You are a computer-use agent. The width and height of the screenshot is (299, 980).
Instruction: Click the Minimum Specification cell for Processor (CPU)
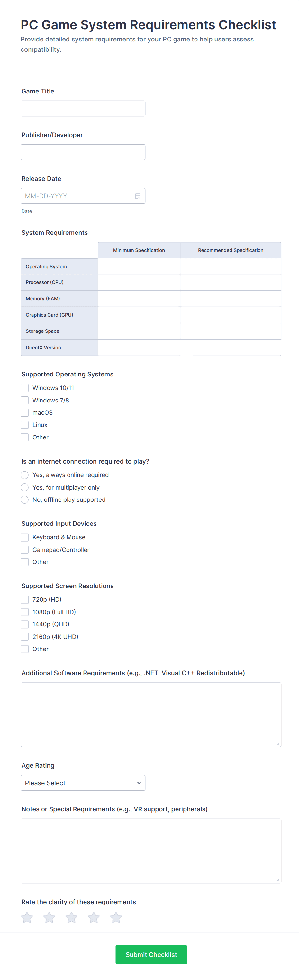coord(139,283)
